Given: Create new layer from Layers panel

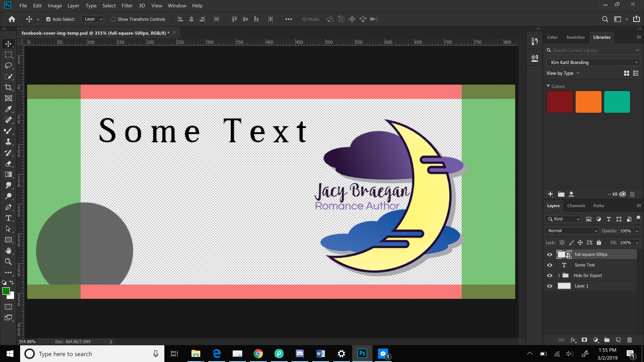Looking at the screenshot, I should coord(618,340).
